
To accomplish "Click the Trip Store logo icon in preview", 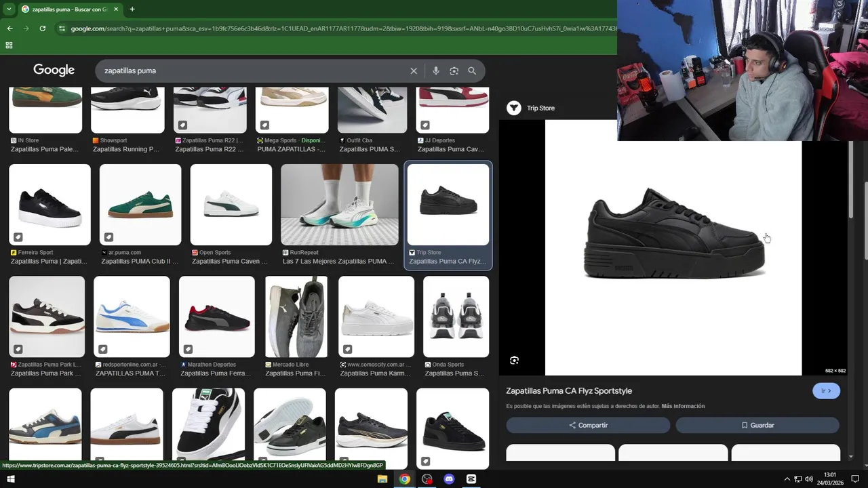I will tap(514, 108).
